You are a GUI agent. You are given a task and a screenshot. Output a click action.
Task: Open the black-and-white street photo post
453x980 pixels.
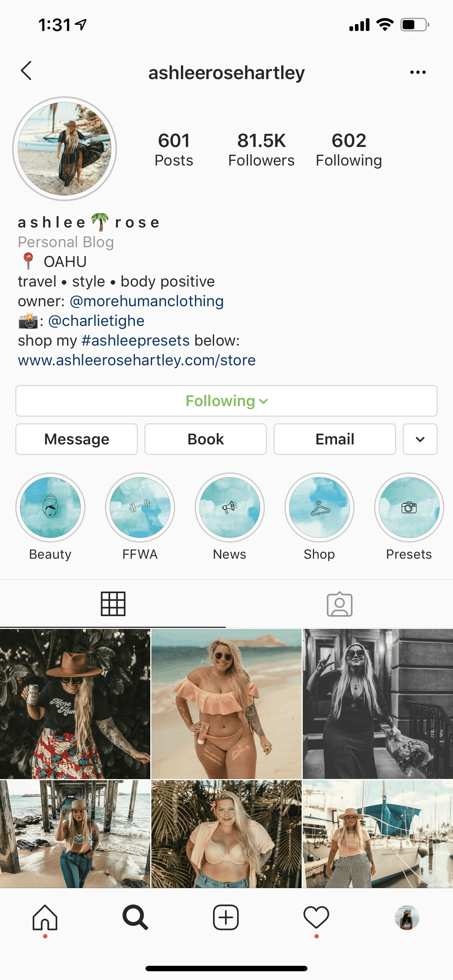[377, 704]
